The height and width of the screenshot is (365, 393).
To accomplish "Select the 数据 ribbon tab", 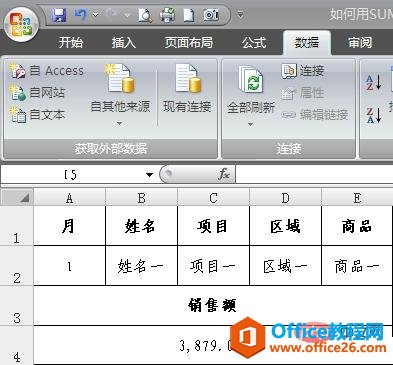I will [307, 43].
